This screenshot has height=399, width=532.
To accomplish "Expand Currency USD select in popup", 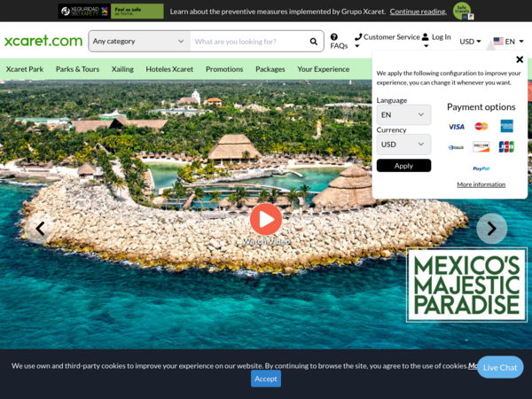I will click(x=403, y=145).
